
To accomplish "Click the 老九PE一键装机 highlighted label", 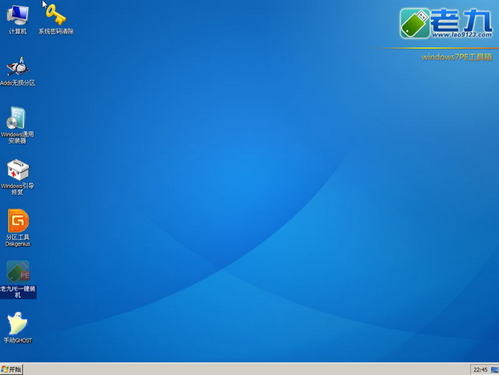I will pos(18,292).
